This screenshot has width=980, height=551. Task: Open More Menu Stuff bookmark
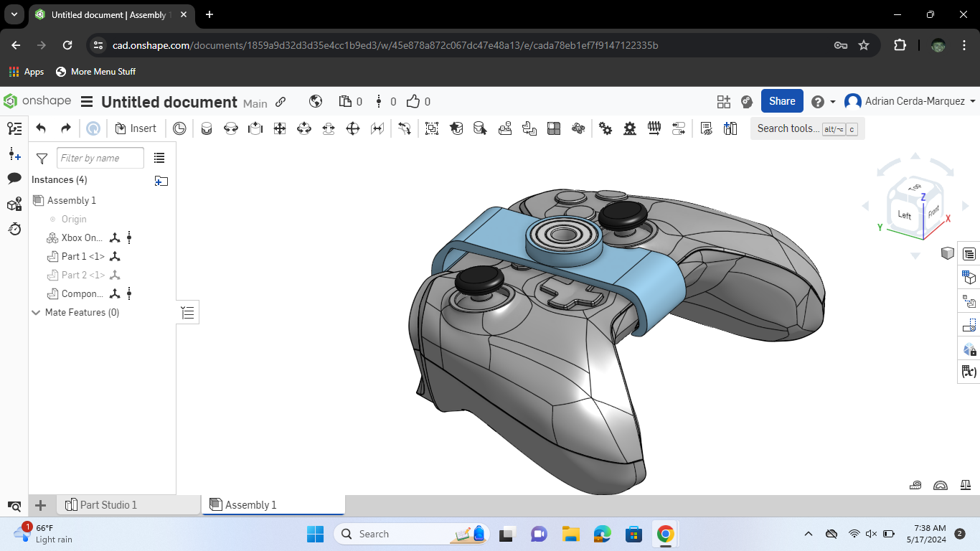(x=95, y=72)
